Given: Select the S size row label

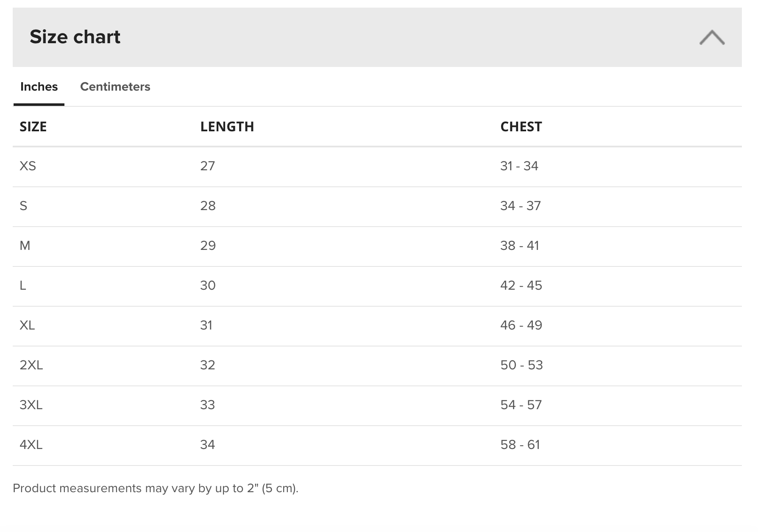Looking at the screenshot, I should pyautogui.click(x=23, y=206).
